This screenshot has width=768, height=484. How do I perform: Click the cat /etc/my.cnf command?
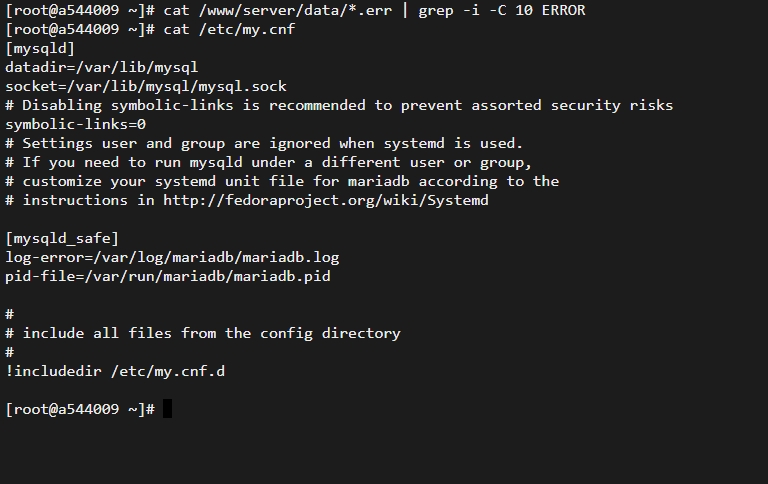click(229, 29)
